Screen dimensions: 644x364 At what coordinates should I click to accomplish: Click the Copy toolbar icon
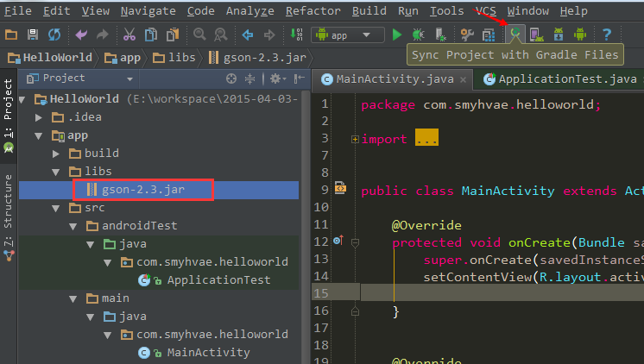(151, 35)
